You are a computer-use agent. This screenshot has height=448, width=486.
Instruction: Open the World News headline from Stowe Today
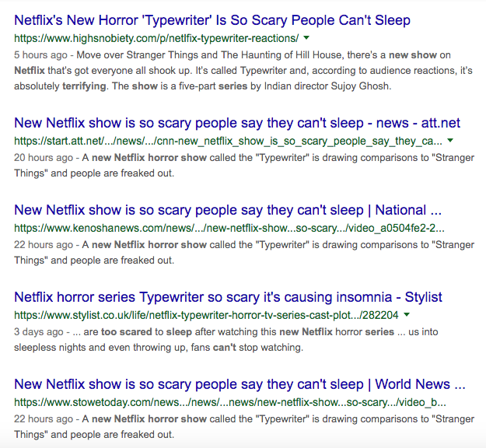tap(240, 384)
